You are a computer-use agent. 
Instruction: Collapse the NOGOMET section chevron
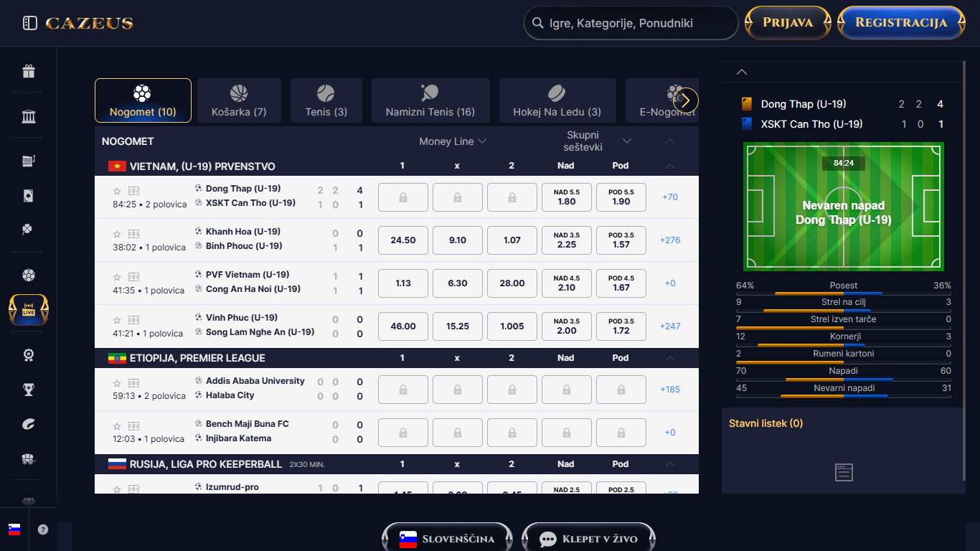click(670, 141)
